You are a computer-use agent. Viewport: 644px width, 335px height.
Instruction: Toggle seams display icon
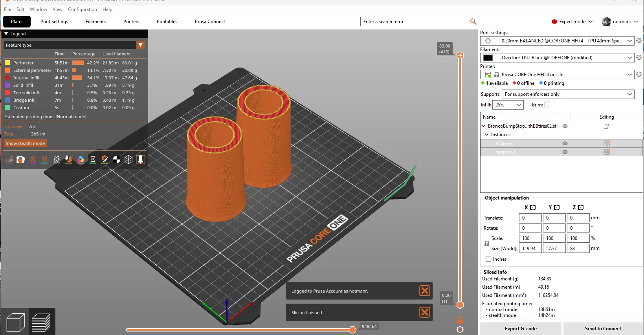(57, 159)
